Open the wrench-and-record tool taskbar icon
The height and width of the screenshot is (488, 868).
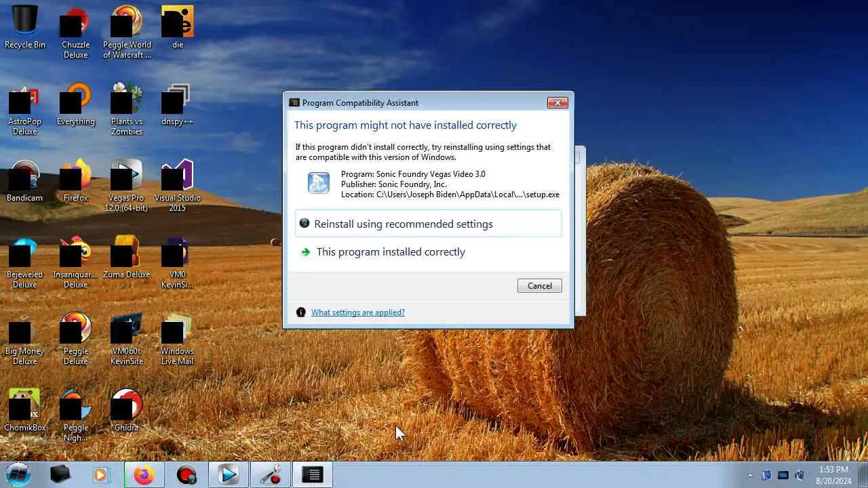point(270,475)
